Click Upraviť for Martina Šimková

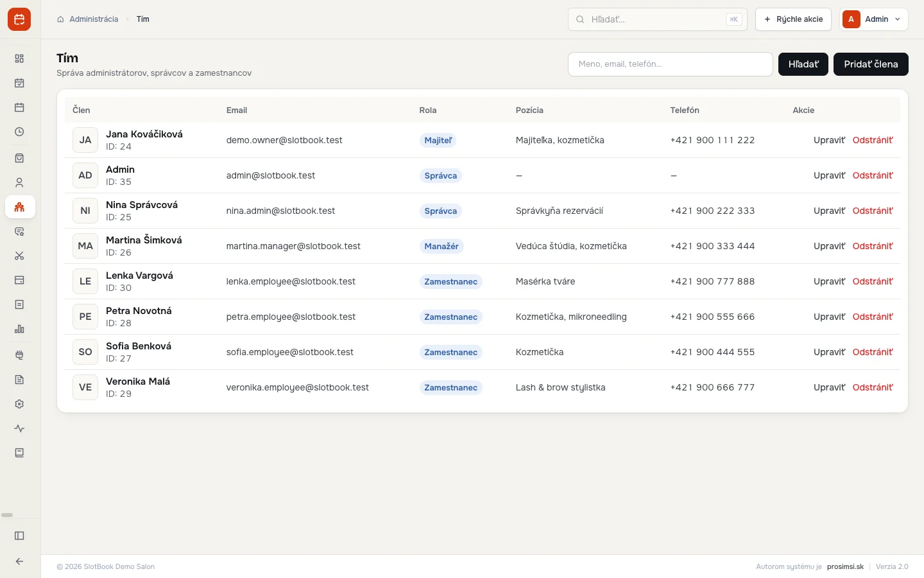click(830, 246)
